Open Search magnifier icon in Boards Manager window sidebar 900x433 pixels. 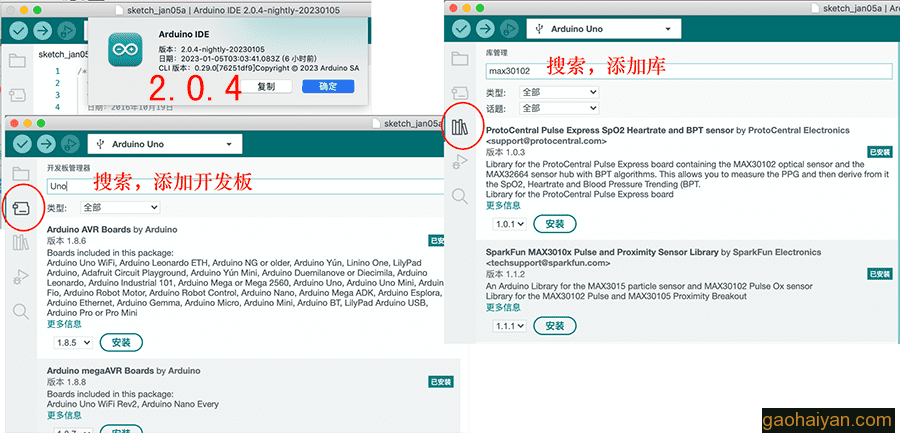tap(21, 312)
